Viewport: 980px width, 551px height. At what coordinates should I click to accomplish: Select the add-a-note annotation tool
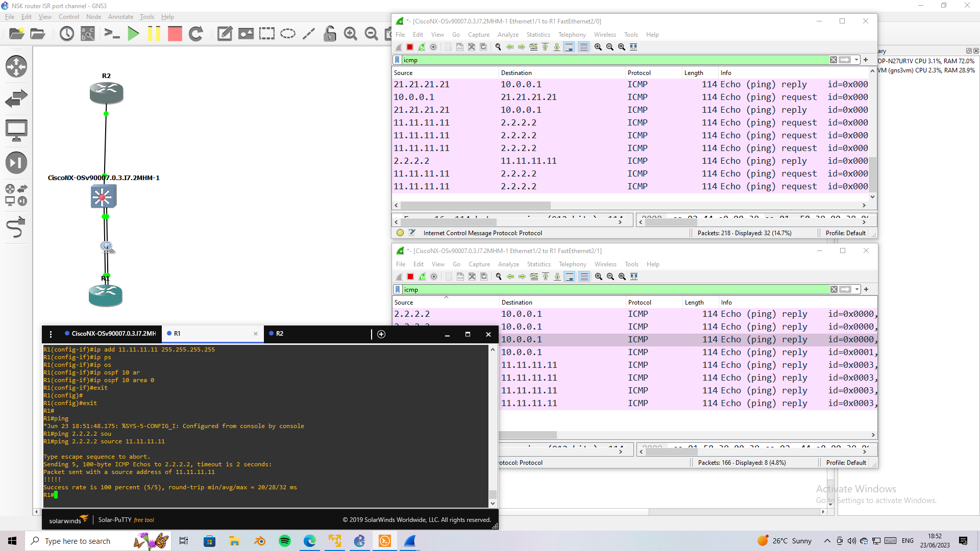[x=225, y=34]
